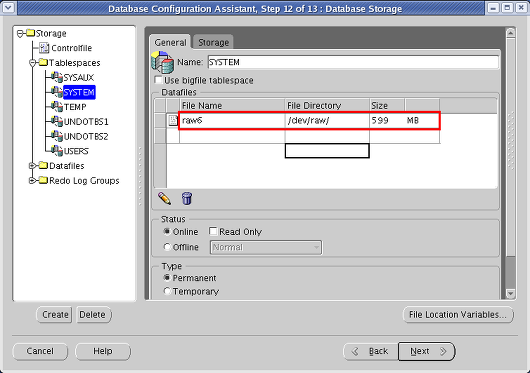This screenshot has width=530, height=373.
Task: Click the Create button
Action: tap(55, 315)
